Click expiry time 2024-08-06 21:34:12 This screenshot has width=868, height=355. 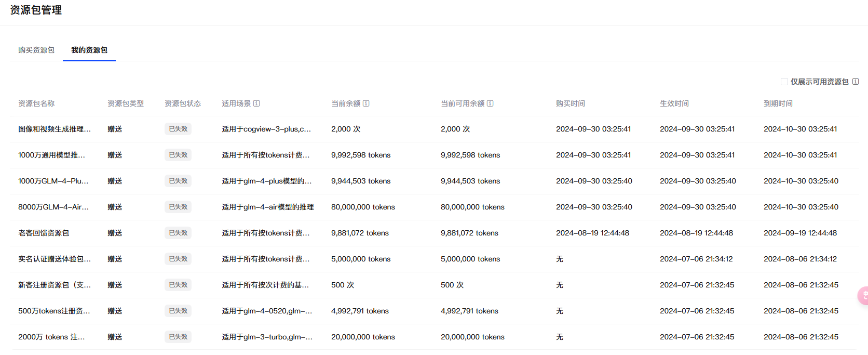tap(800, 259)
